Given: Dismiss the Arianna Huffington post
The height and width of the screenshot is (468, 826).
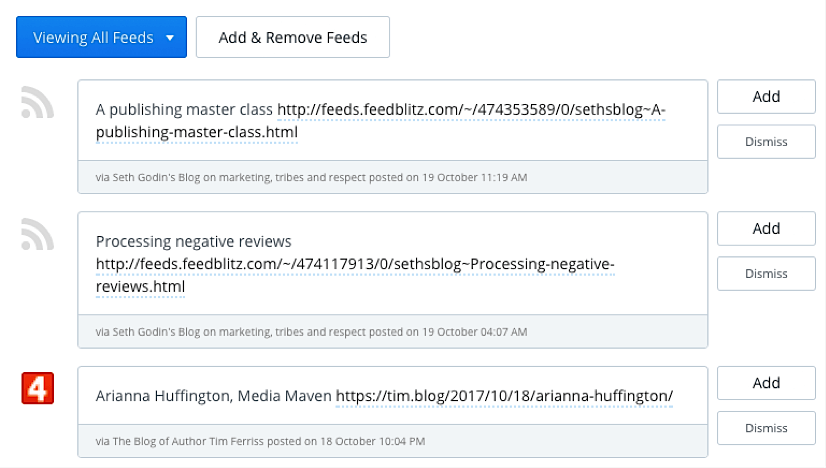Looking at the screenshot, I should [766, 428].
